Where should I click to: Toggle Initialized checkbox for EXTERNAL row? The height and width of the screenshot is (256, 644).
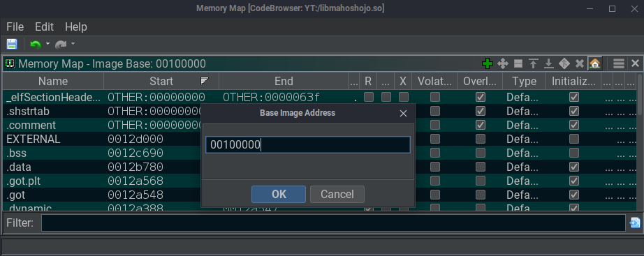[x=574, y=139]
